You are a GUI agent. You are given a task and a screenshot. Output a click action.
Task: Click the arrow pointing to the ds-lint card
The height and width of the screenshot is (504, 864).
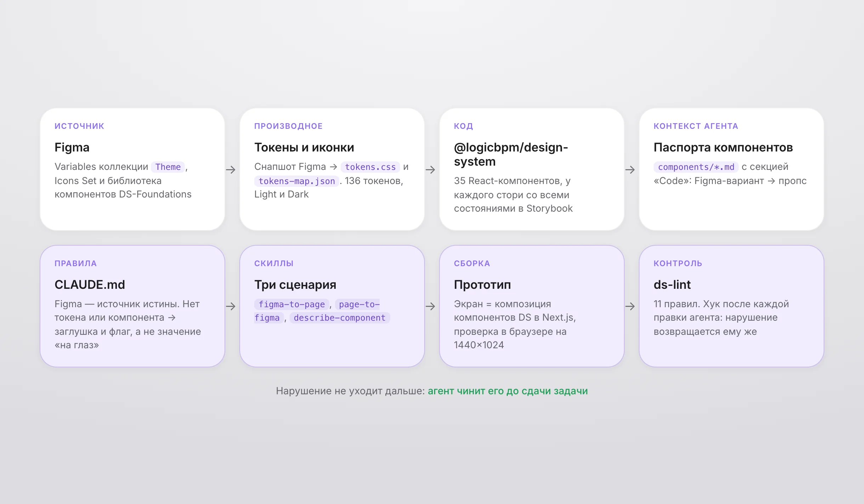(x=630, y=306)
